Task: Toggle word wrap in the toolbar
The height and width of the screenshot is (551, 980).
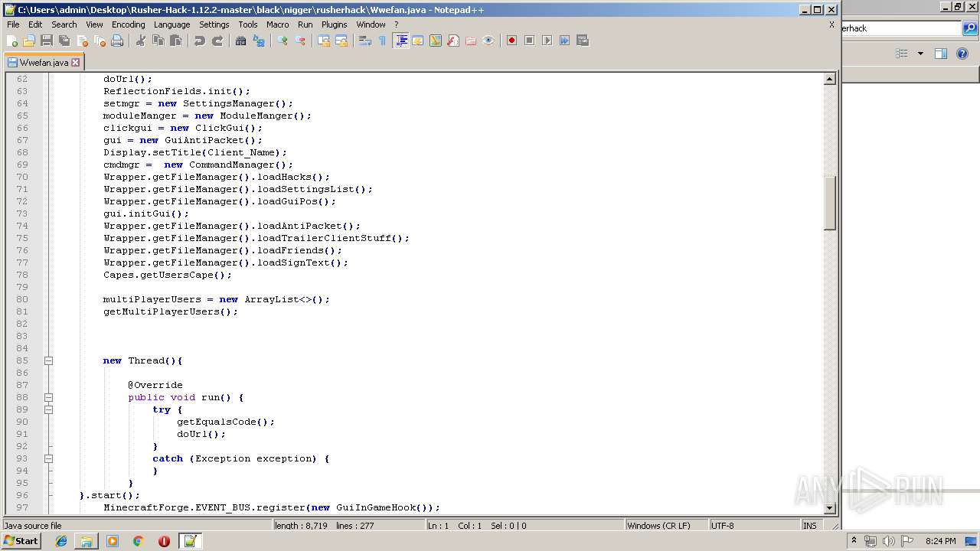Action: [x=365, y=41]
